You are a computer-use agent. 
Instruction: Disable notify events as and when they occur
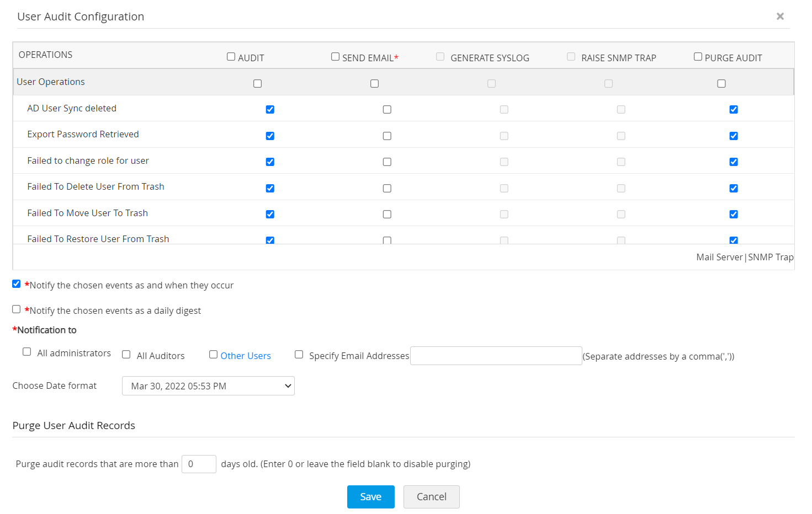click(x=17, y=284)
